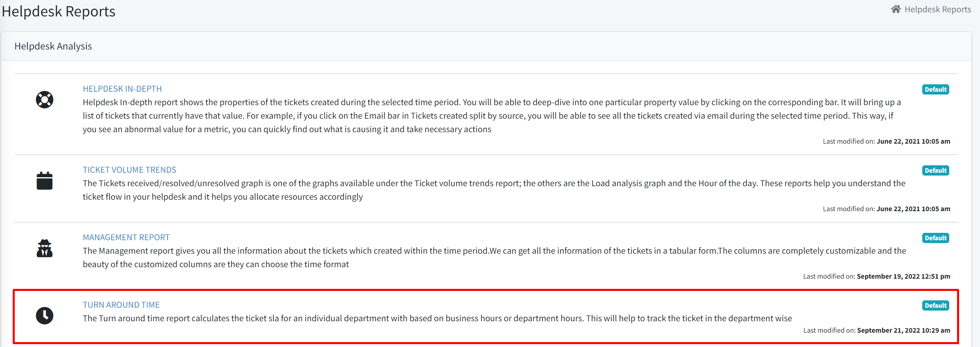Click Default badge on Management Report
Viewport: 980px width, 347px height.
click(935, 238)
